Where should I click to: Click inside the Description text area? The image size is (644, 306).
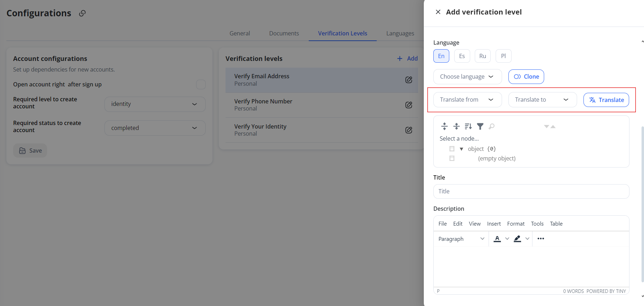(531, 266)
